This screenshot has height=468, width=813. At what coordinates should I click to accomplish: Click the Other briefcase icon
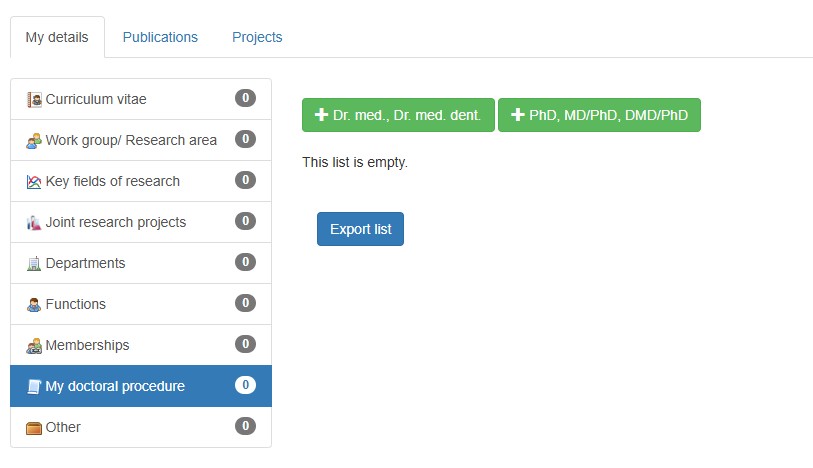(x=34, y=428)
